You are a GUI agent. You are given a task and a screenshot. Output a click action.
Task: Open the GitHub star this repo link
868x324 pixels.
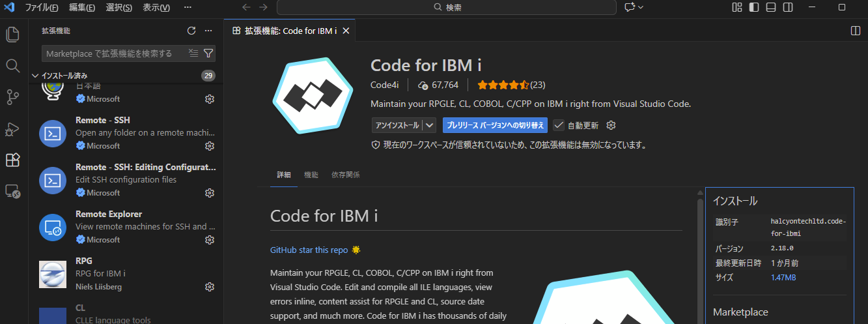pos(309,250)
